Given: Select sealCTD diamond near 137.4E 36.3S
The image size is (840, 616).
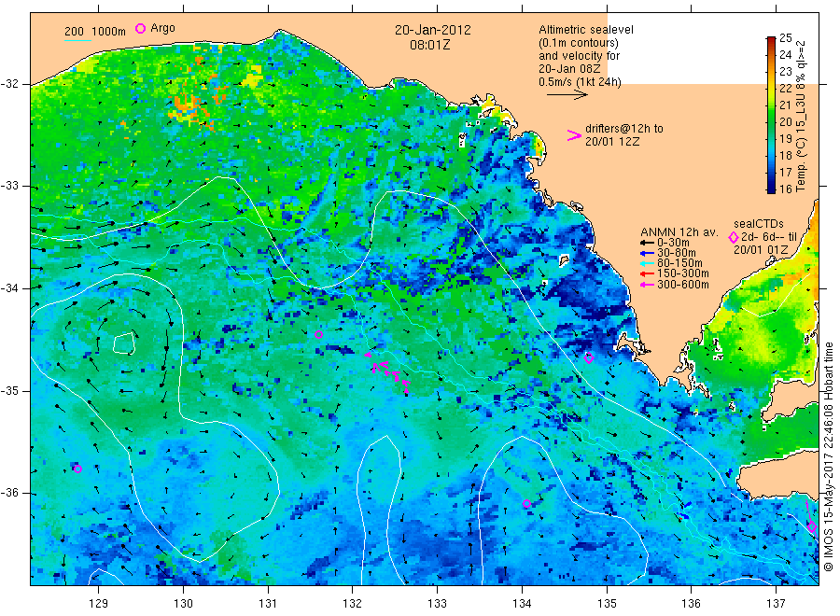Looking at the screenshot, I should [812, 526].
